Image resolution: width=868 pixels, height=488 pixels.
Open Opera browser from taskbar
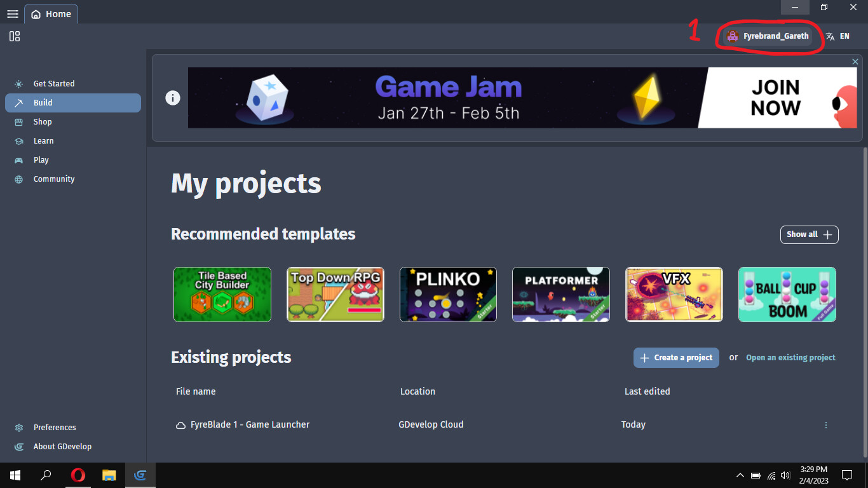click(x=78, y=475)
